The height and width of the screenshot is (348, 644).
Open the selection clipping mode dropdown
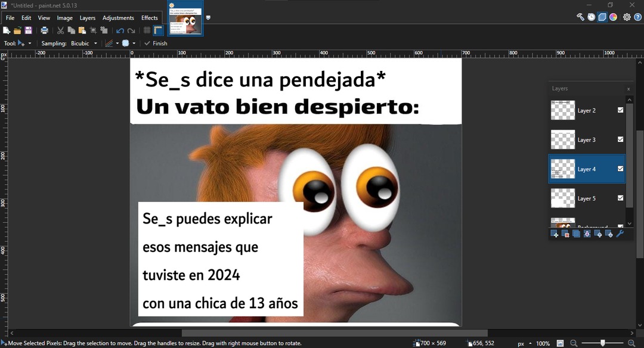click(x=129, y=43)
